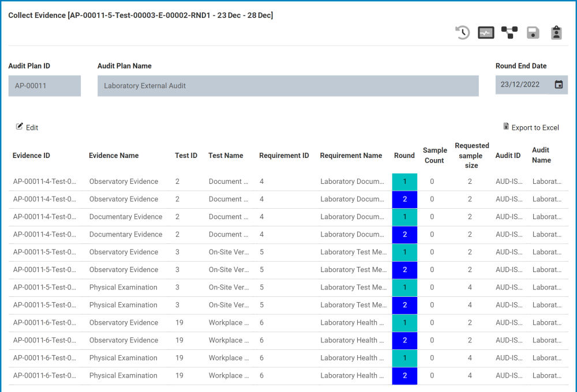
Task: Sort by the Evidence Name column header
Action: click(x=114, y=156)
